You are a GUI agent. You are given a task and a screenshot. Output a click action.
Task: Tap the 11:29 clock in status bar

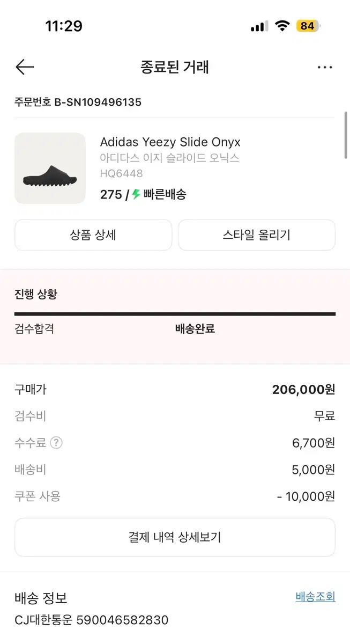pyautogui.click(x=64, y=26)
